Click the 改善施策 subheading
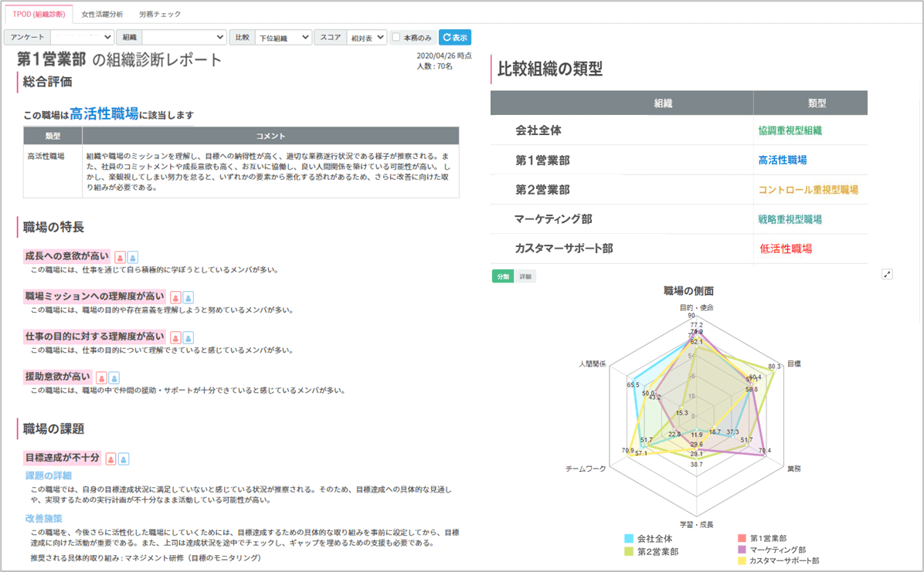The width and height of the screenshot is (924, 572). [43, 519]
